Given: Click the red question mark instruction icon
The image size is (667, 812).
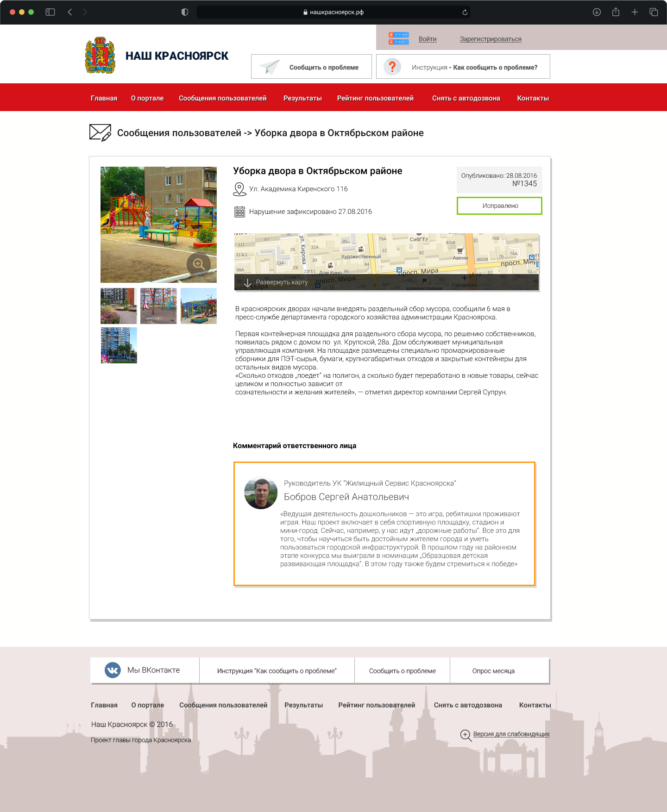Looking at the screenshot, I should tap(392, 67).
